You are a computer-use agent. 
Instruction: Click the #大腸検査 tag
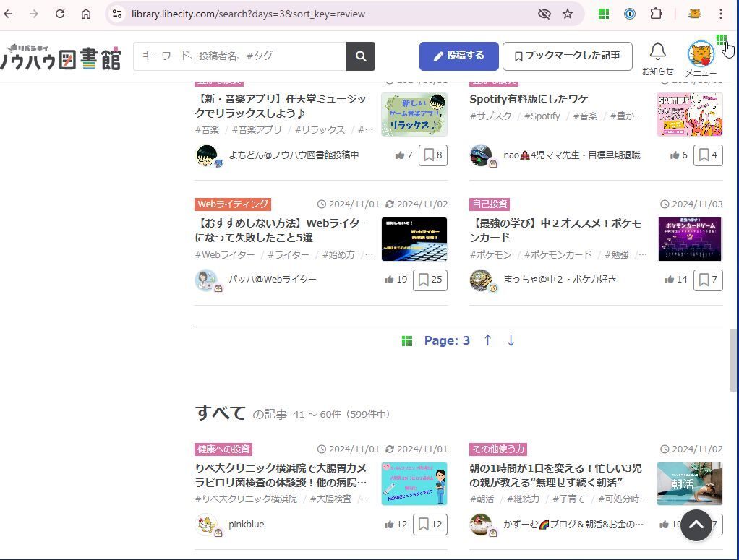[331, 499]
